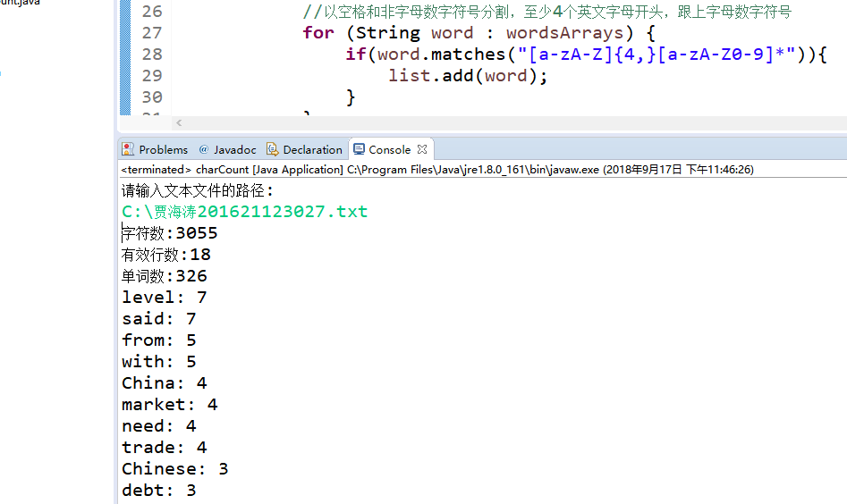The height and width of the screenshot is (504, 847).
Task: Click the 'for' keyword on line 27
Action: (x=318, y=32)
